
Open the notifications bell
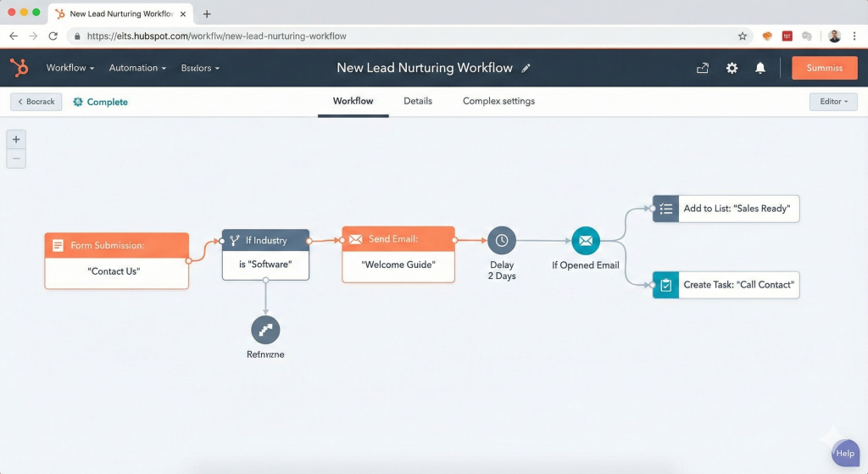pos(760,68)
